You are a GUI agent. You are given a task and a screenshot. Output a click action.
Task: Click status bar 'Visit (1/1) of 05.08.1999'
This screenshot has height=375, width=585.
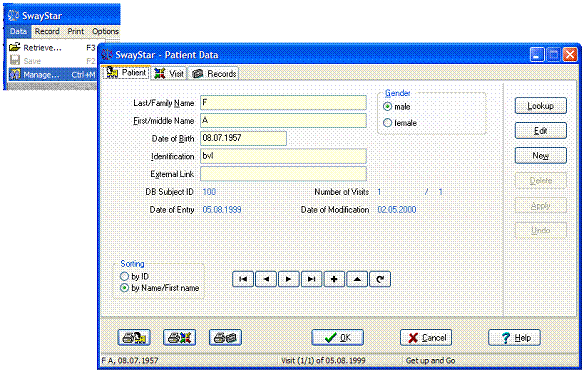[323, 361]
